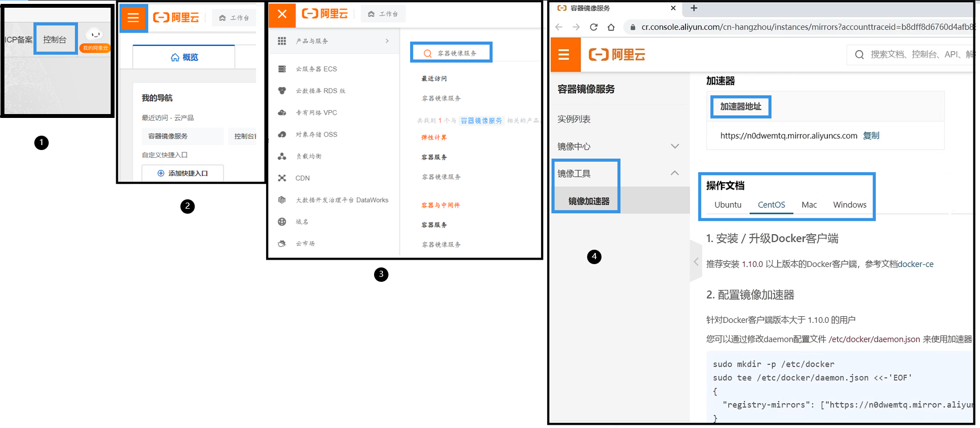The width and height of the screenshot is (980, 428).
Task: Open 专有网络 VPC entry
Action: coord(316,112)
